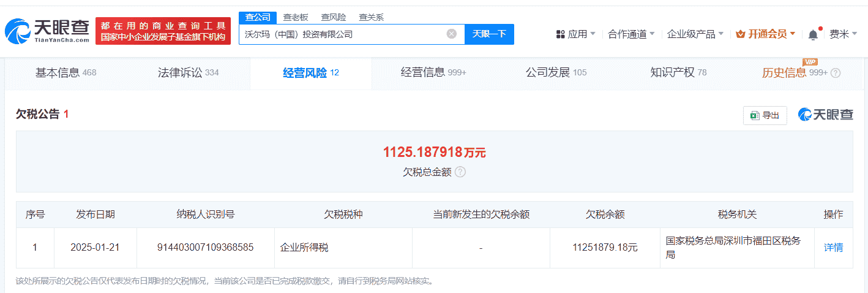This screenshot has width=868, height=293.
Task: Expand the 合作通道 dropdown
Action: 631,34
